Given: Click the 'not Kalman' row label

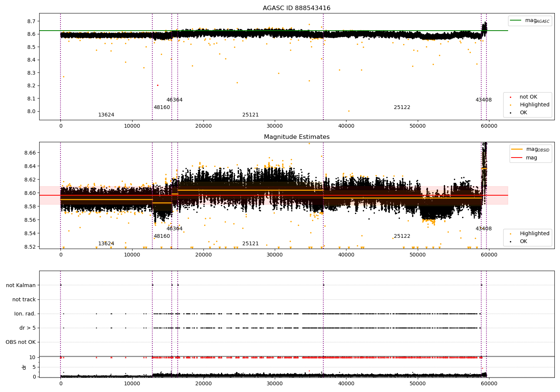Looking at the screenshot, I should (21, 285).
